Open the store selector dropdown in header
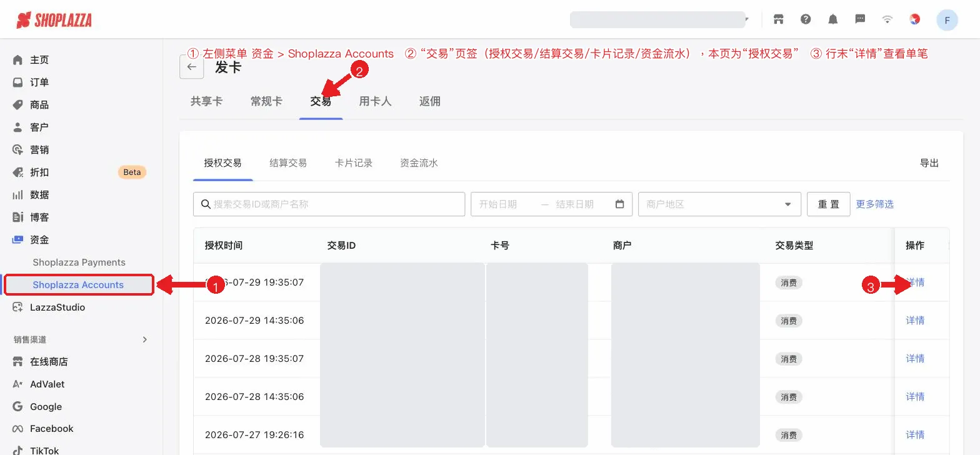 659,19
